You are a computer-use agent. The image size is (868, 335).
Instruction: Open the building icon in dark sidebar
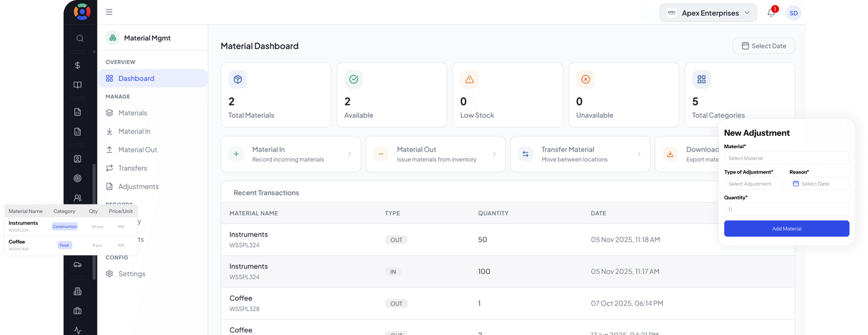click(78, 291)
